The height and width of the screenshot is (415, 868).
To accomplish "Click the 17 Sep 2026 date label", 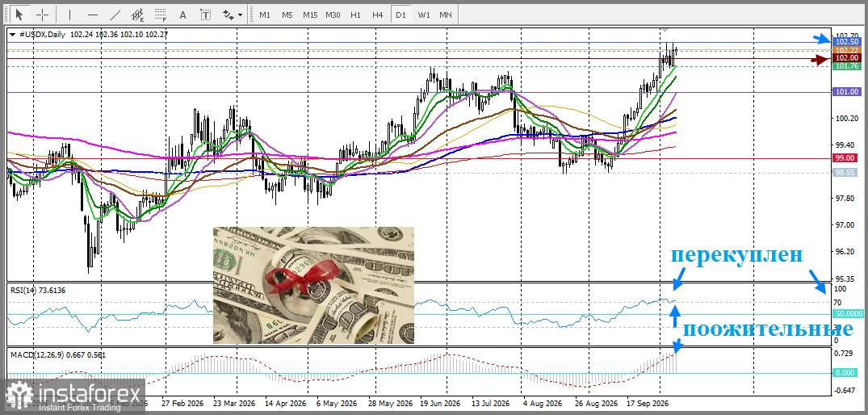I will pos(648,404).
